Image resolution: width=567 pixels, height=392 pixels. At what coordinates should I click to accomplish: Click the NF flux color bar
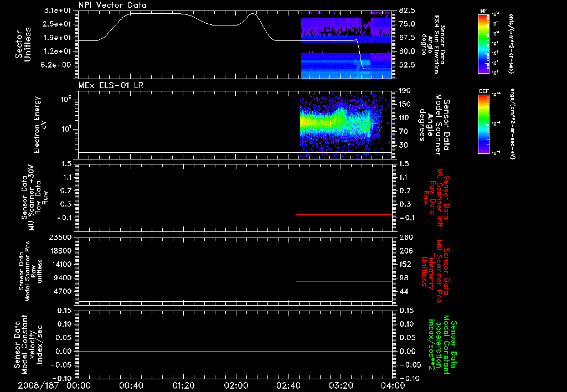[484, 44]
